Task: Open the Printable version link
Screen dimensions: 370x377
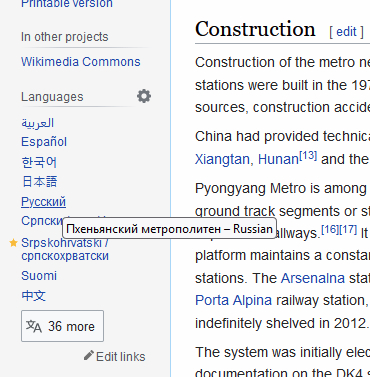Action: [x=67, y=4]
